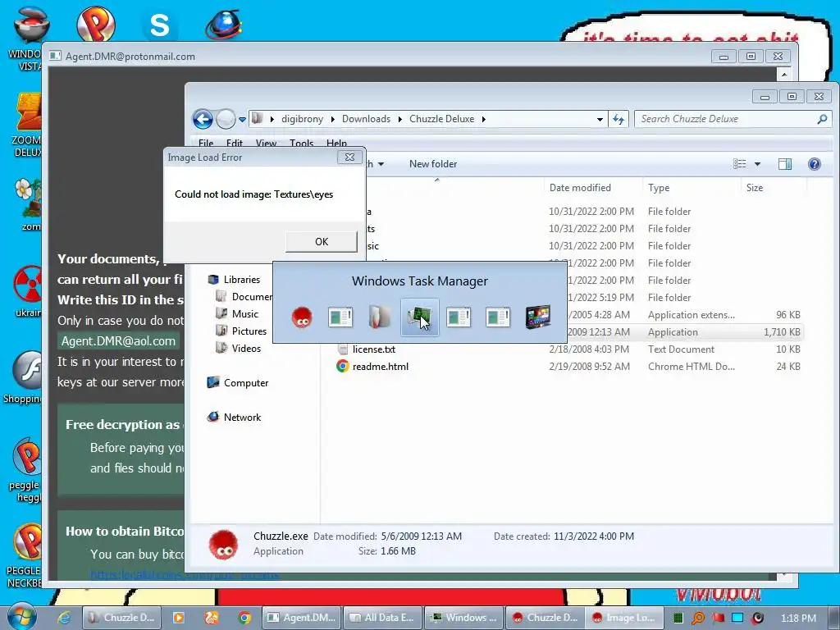840x630 pixels.
Task: Sort by the Date modified column
Action: tap(580, 188)
